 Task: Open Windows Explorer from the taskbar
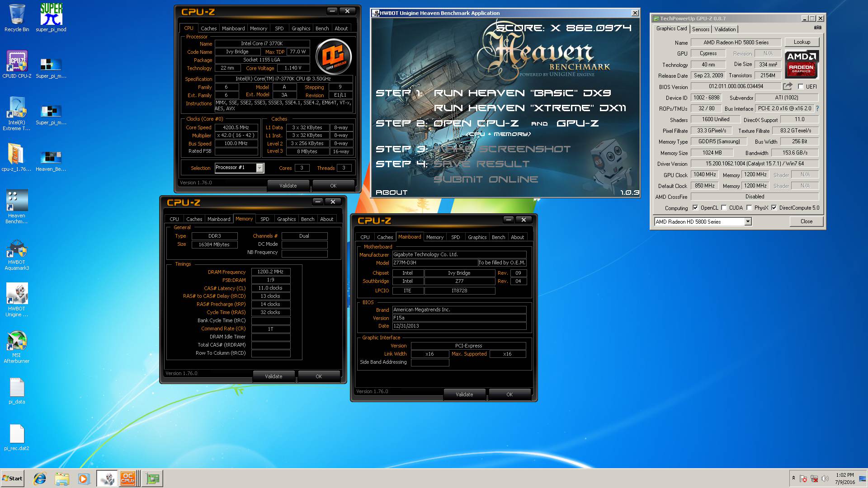click(62, 479)
